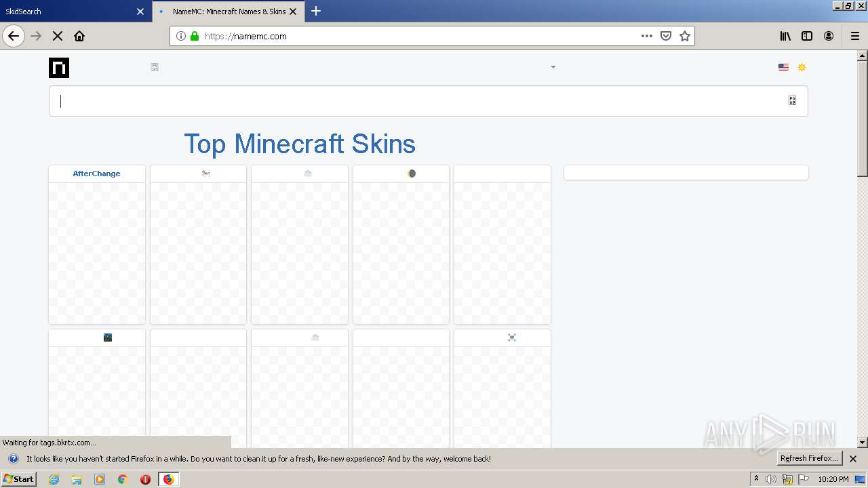View the secure connection padlock details
The height and width of the screenshot is (488, 868).
(x=195, y=36)
